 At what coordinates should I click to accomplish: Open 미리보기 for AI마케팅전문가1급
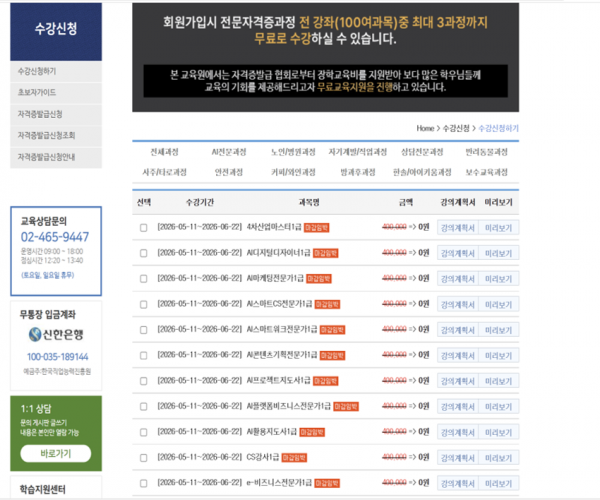pos(499,279)
